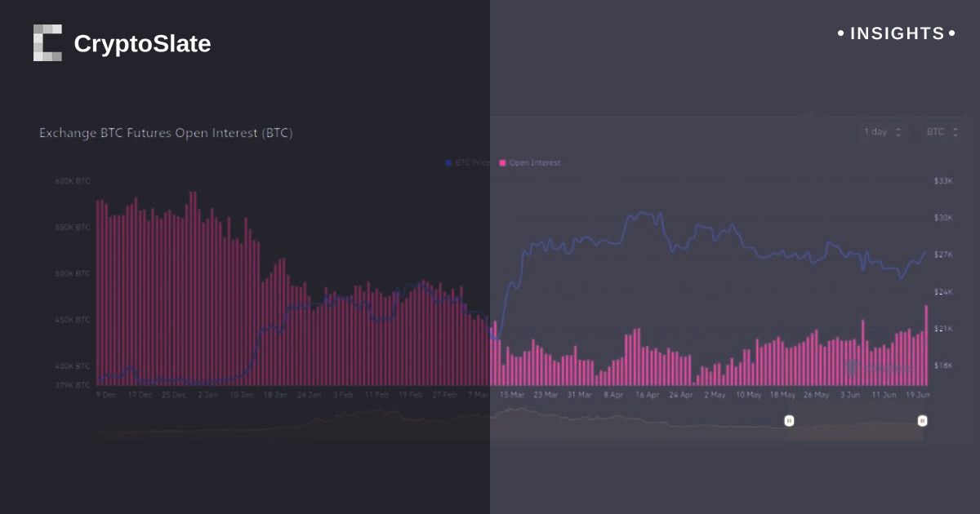
Task: Click the pink Open Interest color swatch
Action: [x=503, y=163]
